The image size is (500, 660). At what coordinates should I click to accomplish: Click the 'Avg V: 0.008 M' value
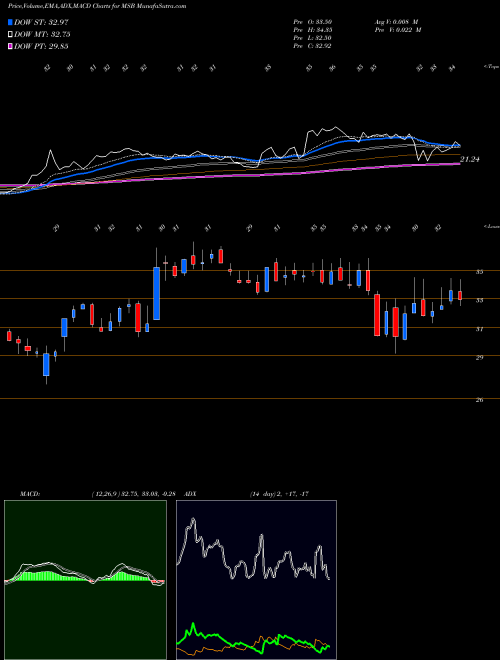[x=396, y=22]
